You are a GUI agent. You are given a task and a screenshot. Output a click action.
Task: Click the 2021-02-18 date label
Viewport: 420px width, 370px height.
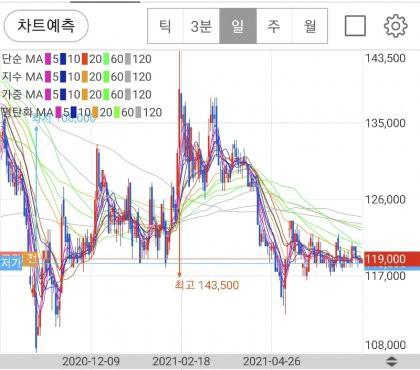coord(181,361)
